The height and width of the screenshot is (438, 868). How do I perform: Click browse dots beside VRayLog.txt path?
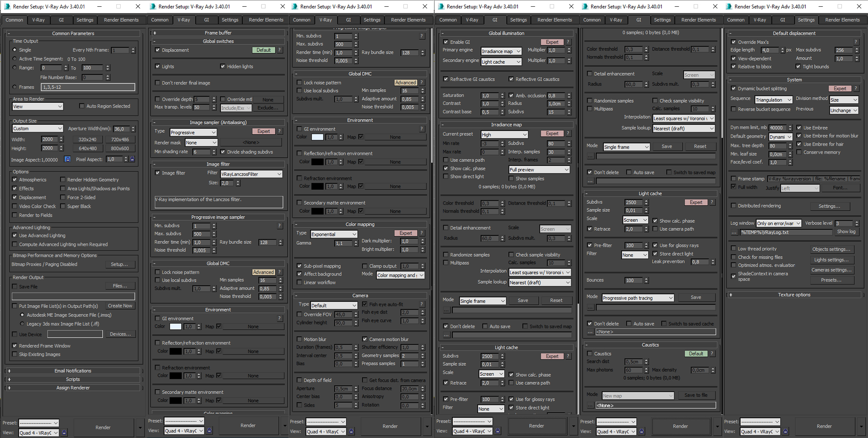[x=734, y=232]
